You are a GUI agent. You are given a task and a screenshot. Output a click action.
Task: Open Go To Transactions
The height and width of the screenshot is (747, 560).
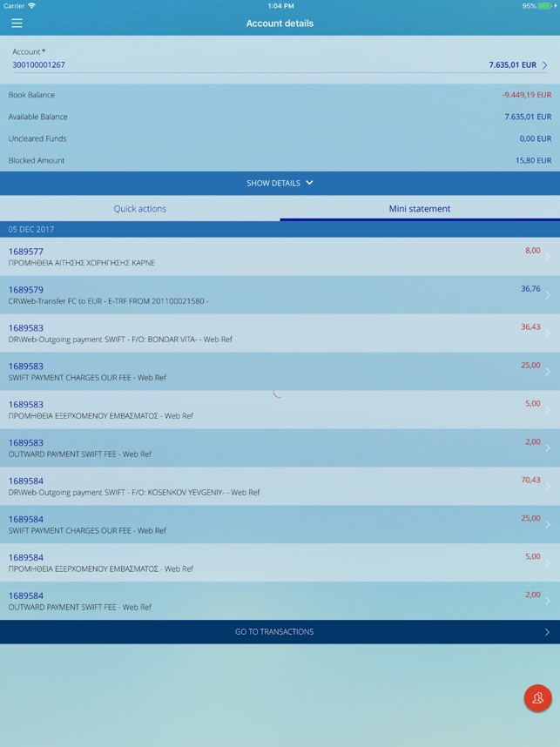[x=280, y=632]
